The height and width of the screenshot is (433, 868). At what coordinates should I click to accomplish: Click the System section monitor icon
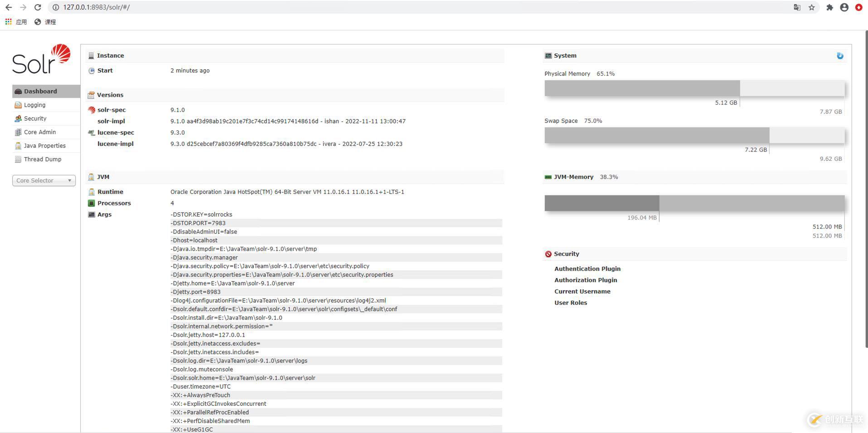click(548, 56)
